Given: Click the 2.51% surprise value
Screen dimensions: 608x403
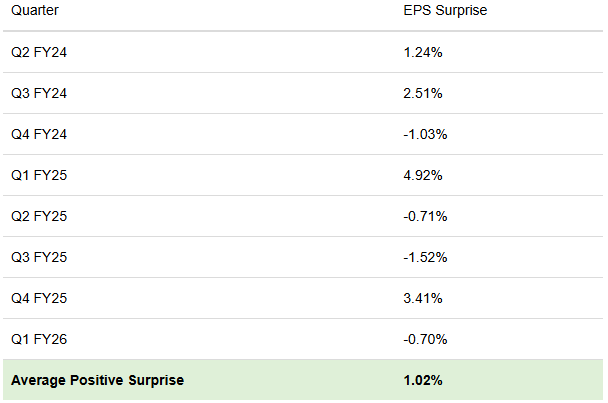Looking at the screenshot, I should tap(422, 93).
